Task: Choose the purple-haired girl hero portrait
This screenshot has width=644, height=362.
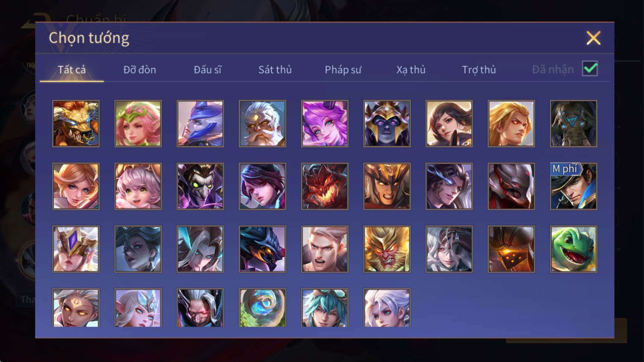Action: (x=325, y=123)
